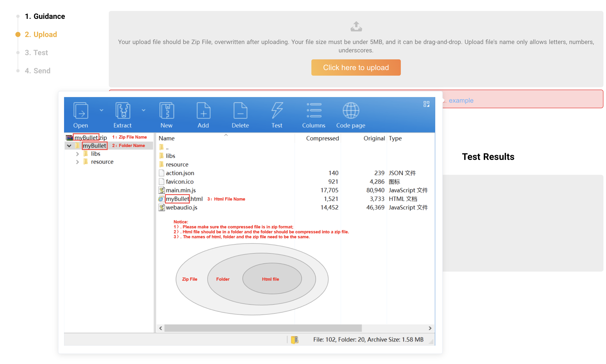Viewport: 606px width, 364px height.
Task: Click the Columns list icon
Action: tap(314, 110)
